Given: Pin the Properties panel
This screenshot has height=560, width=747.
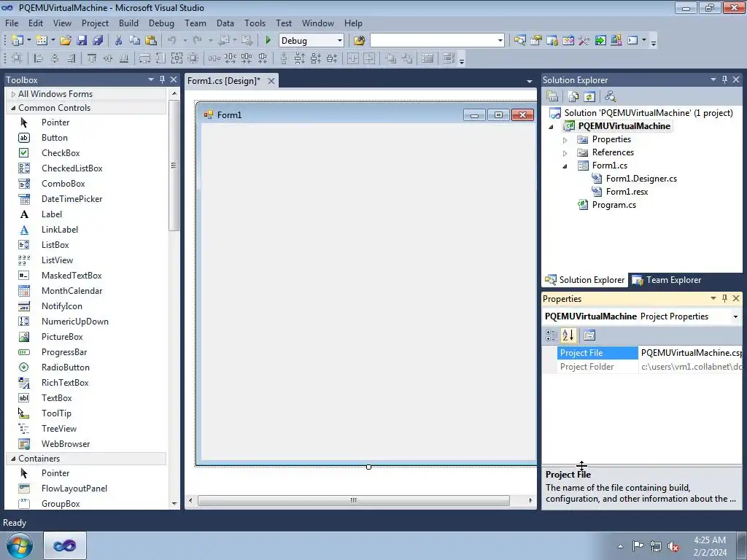Looking at the screenshot, I should pos(724,298).
